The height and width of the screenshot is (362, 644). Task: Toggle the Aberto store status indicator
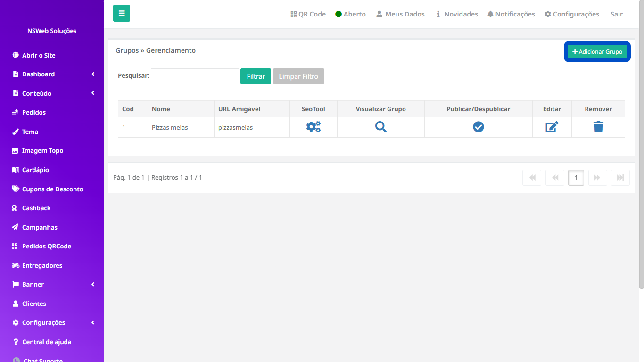click(350, 14)
